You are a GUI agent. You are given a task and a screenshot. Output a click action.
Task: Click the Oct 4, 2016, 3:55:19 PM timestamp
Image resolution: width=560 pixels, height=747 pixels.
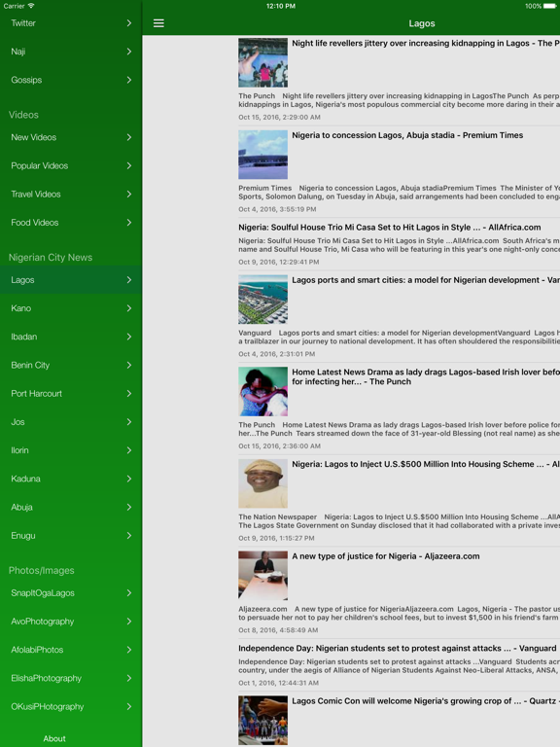click(x=278, y=209)
